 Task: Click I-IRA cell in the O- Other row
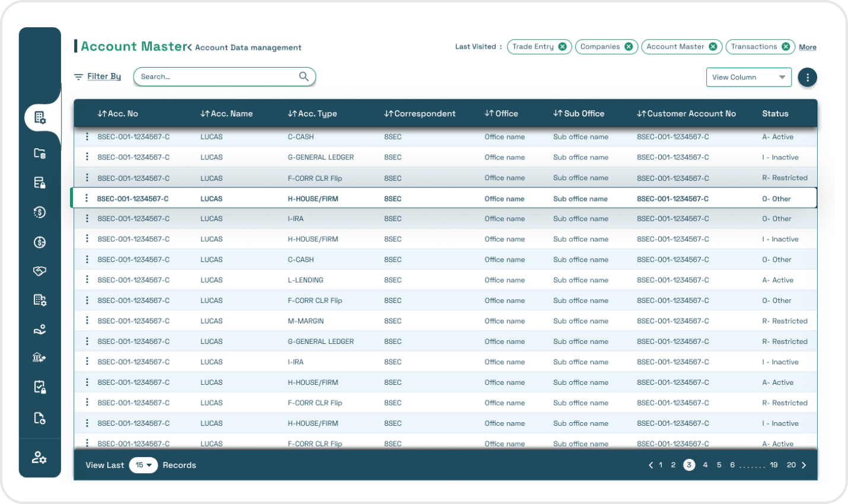pyautogui.click(x=295, y=219)
